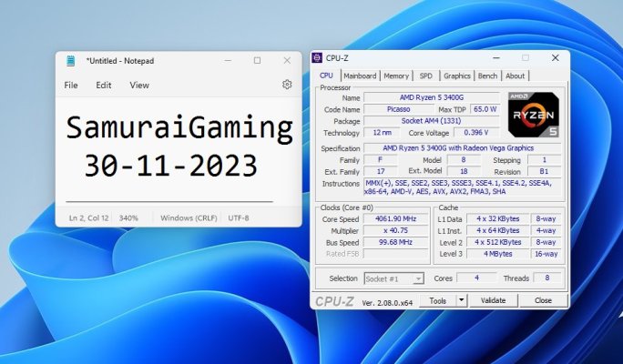623x364 pixels.
Task: Click the Level 3 4 MBytes value
Action: tap(498, 254)
